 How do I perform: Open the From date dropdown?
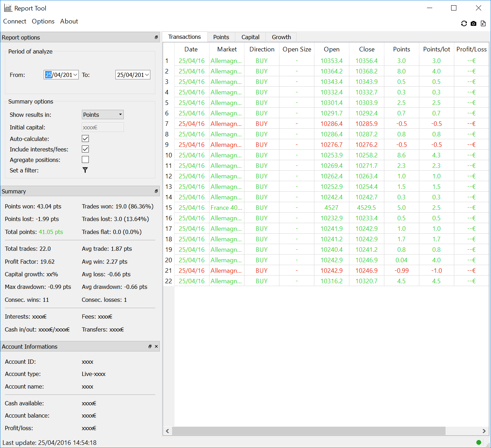pos(75,75)
